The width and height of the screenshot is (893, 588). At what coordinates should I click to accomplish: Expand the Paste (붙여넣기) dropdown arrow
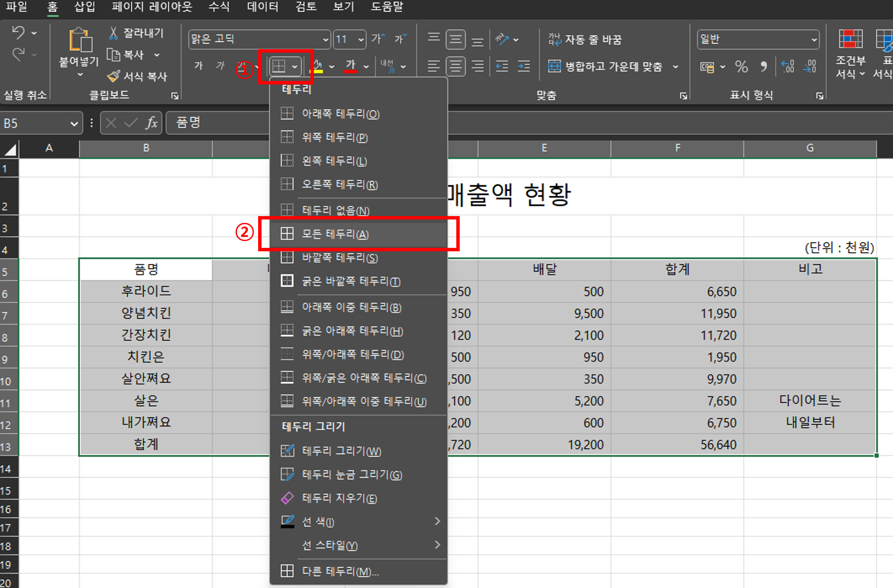click(x=80, y=75)
